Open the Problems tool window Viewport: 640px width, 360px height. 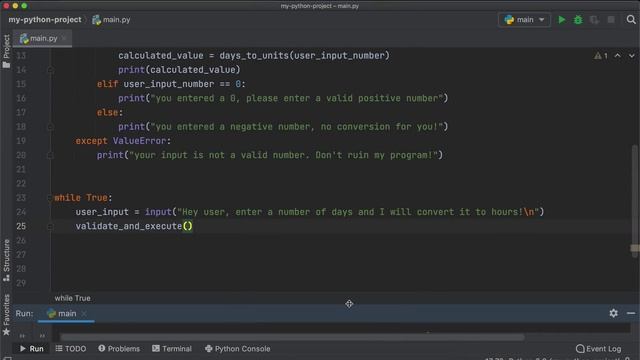pyautogui.click(x=119, y=349)
